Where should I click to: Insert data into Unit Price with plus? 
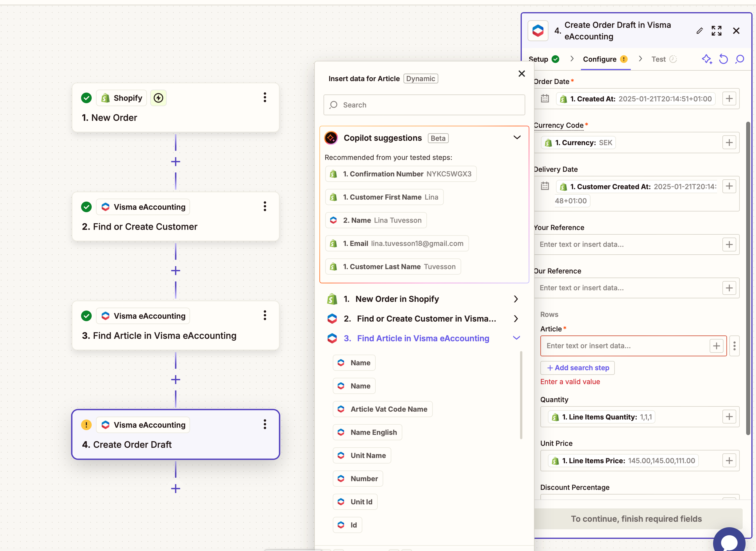(729, 461)
